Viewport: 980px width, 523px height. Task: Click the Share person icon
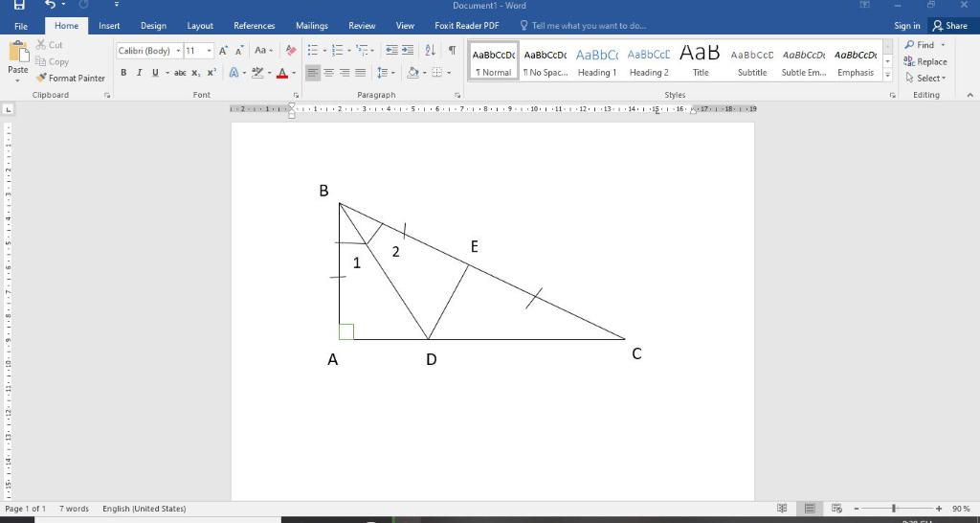[938, 26]
